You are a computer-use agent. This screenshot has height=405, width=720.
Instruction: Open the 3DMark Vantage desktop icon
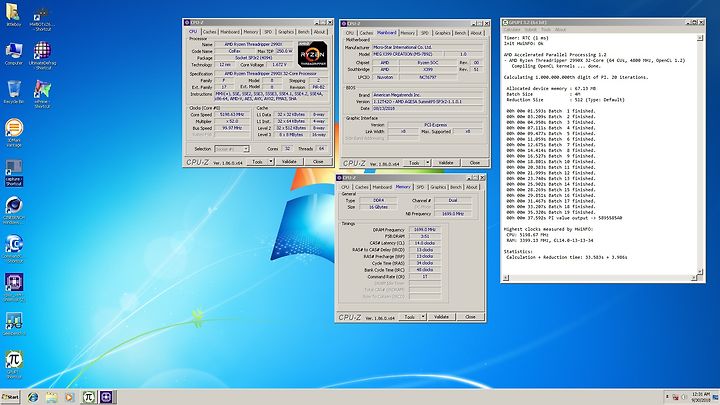point(14,133)
